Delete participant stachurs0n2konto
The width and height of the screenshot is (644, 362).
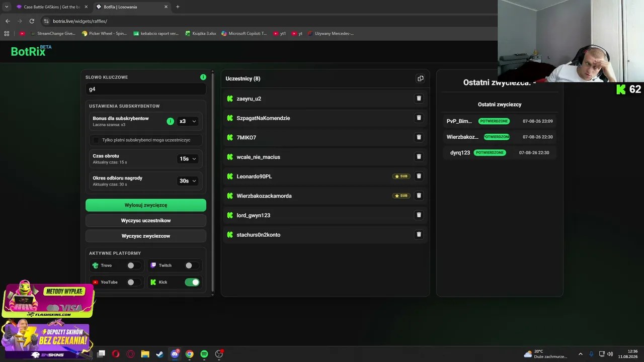[x=419, y=234]
